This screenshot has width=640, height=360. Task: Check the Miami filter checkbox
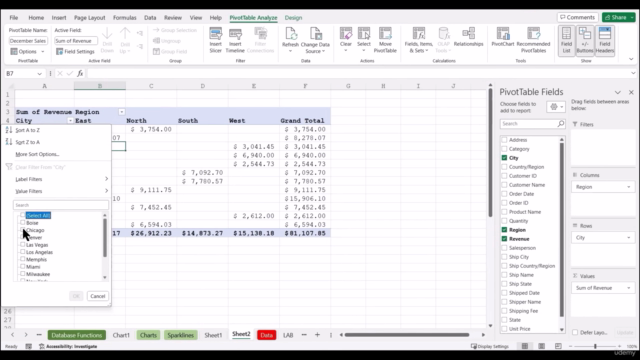coord(22,267)
